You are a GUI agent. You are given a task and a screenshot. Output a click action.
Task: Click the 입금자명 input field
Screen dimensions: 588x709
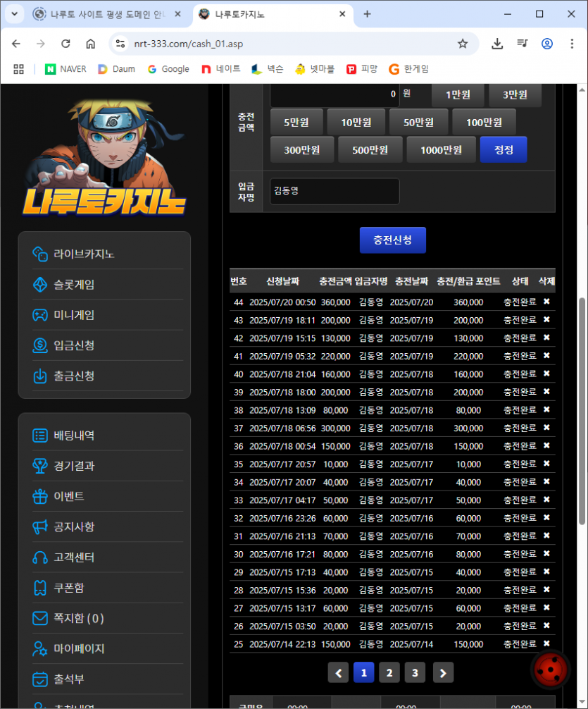334,191
